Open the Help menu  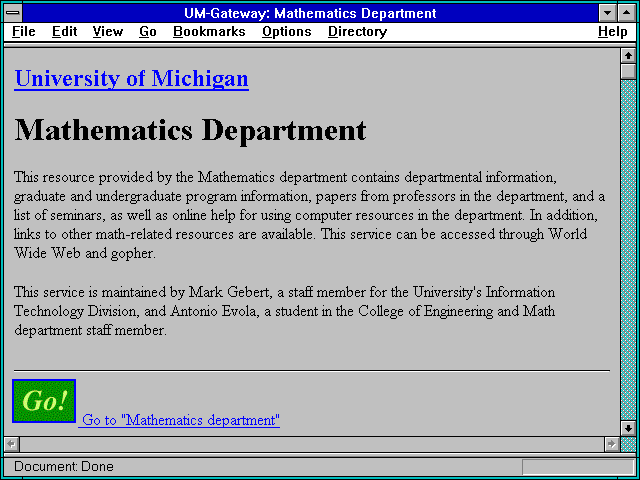click(613, 32)
